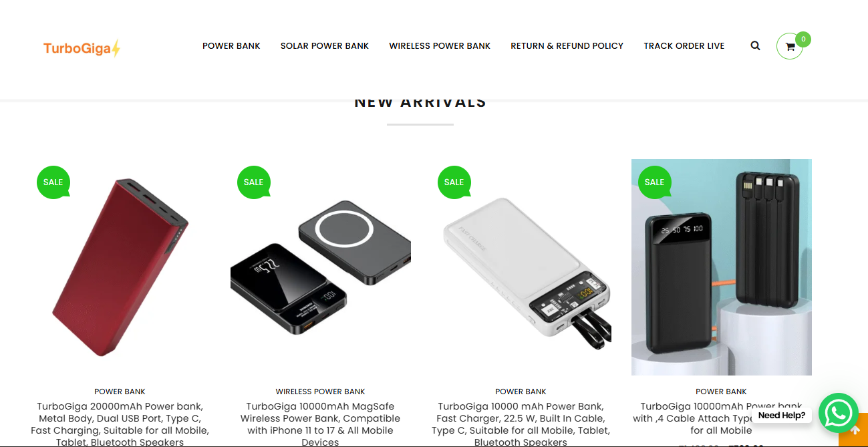Click SALE badge on MagSafe power bank

coord(254,182)
